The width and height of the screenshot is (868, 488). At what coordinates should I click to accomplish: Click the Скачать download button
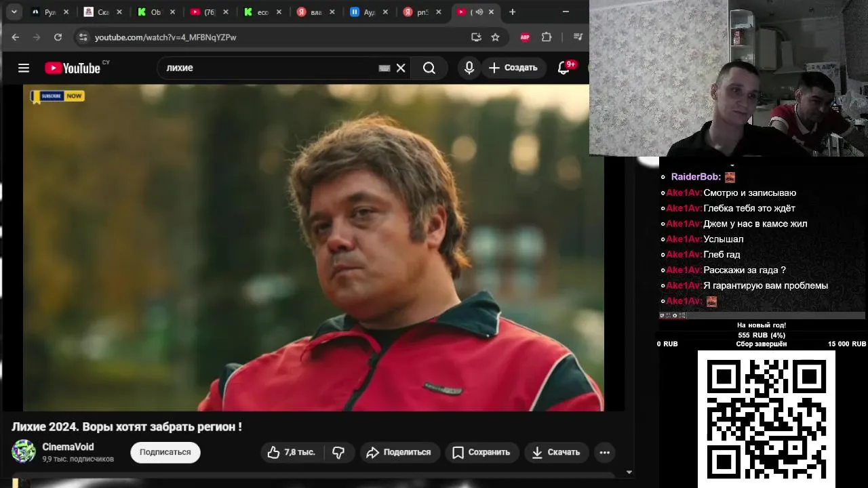pyautogui.click(x=556, y=452)
